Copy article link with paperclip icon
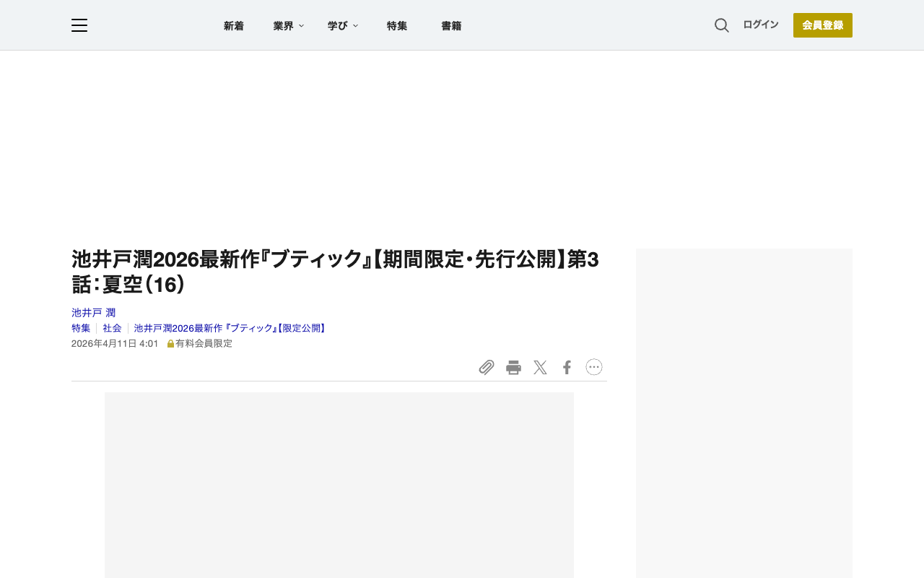The width and height of the screenshot is (924, 578). tap(487, 367)
